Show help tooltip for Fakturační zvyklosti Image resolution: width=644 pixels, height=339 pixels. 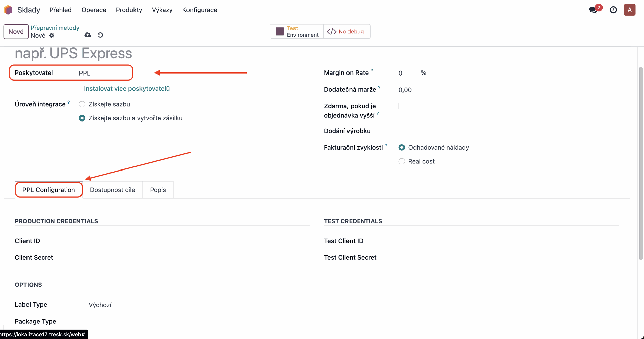[x=386, y=146]
